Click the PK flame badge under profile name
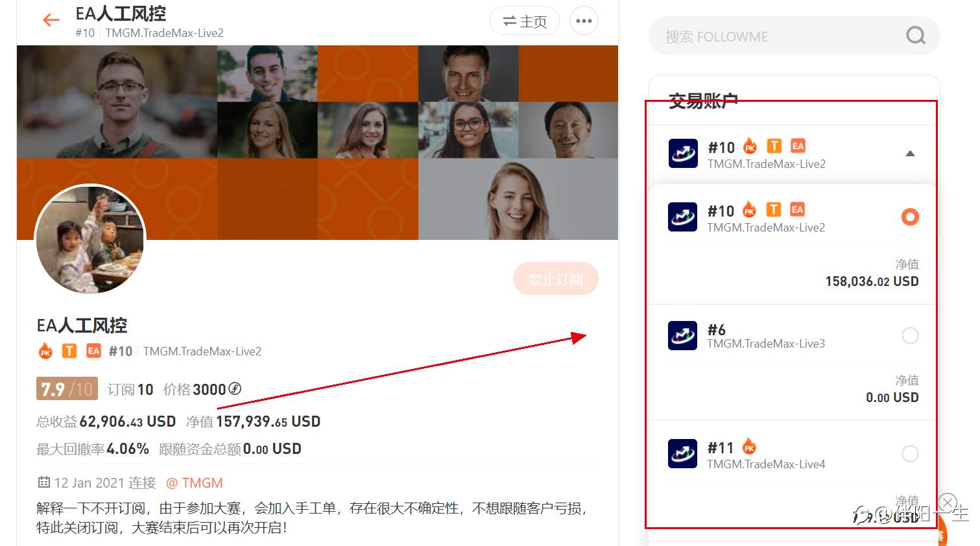 [45, 351]
